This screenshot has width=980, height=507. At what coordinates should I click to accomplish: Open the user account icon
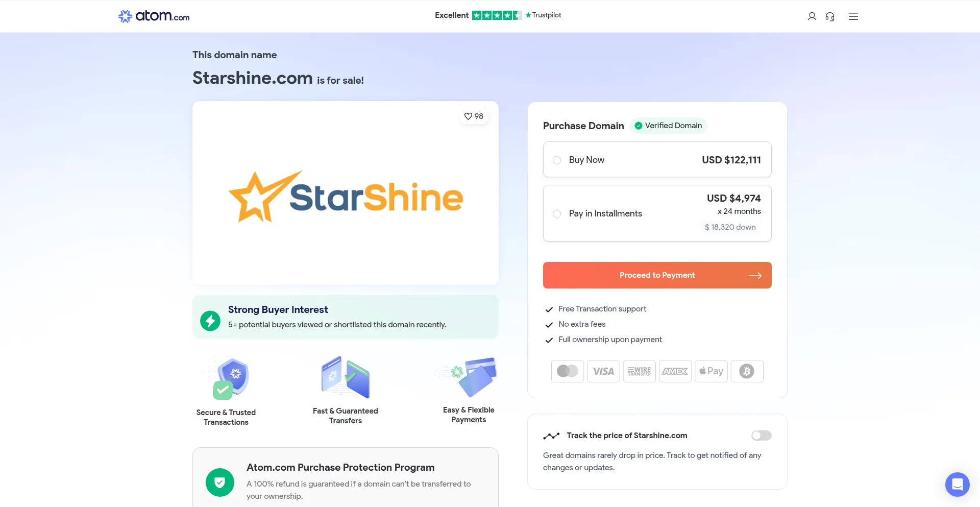pyautogui.click(x=812, y=16)
